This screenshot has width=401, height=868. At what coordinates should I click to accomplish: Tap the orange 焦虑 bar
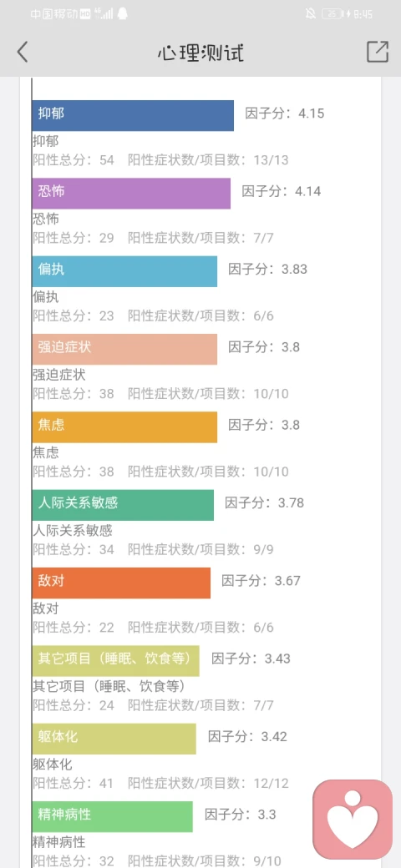tap(124, 426)
